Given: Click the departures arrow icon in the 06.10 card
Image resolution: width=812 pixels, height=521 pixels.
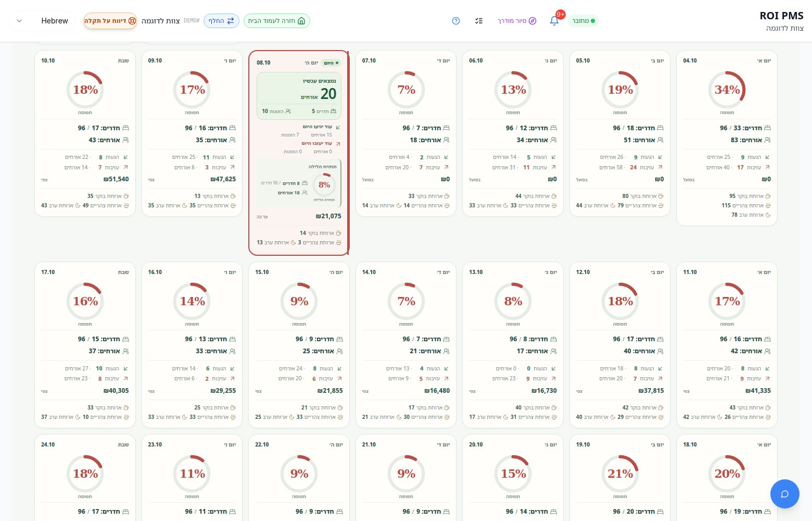Looking at the screenshot, I should [x=553, y=167].
